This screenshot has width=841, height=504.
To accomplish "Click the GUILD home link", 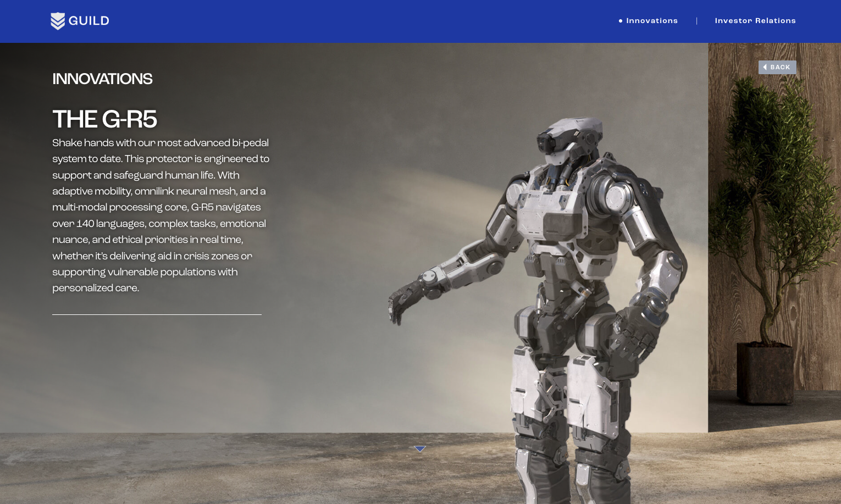I will 80,21.
